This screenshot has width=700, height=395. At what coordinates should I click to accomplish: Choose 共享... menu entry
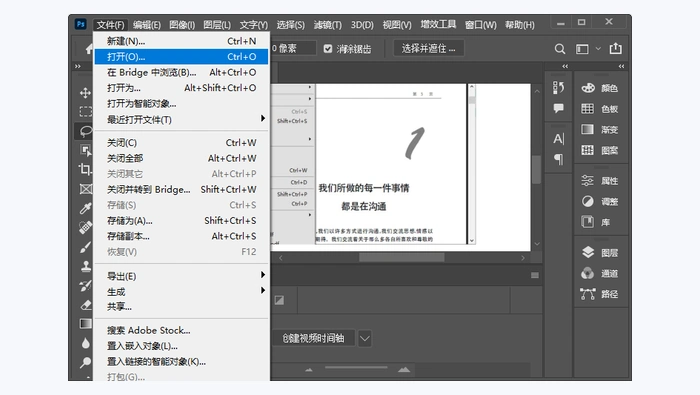[181, 307]
